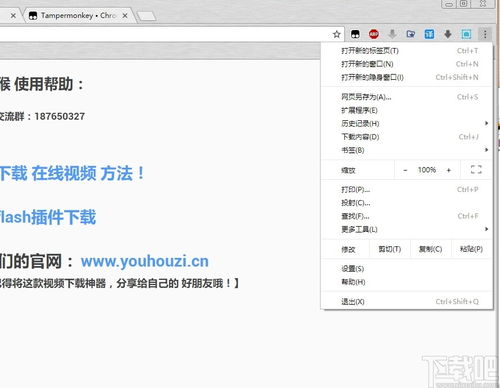Open the 下载 在线视频 方法 link
The height and width of the screenshot is (388, 500).
[72, 173]
